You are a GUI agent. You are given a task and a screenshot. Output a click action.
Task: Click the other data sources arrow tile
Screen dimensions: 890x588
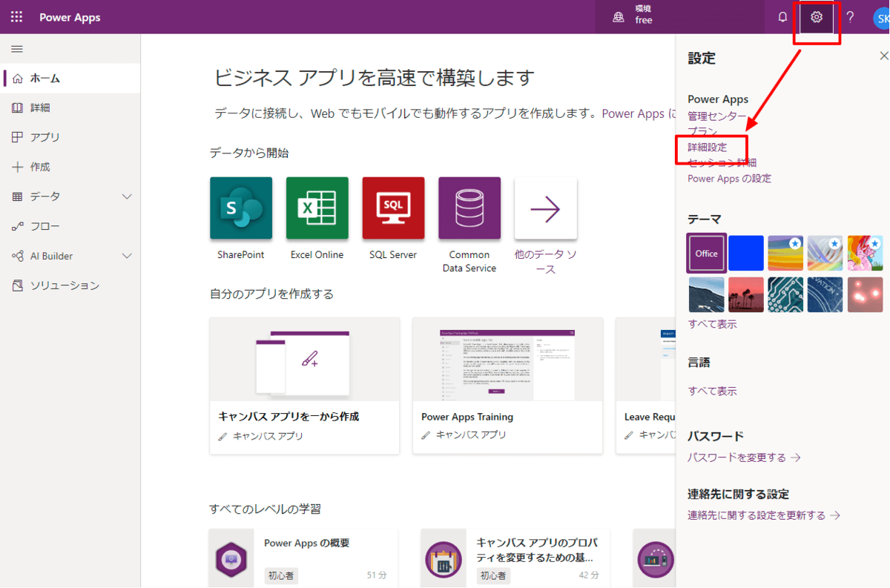point(546,208)
